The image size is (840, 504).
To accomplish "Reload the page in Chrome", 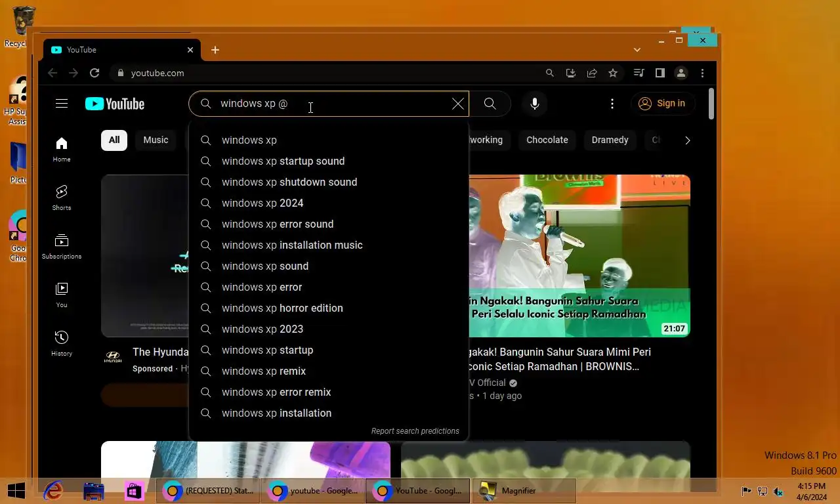I will tap(94, 73).
